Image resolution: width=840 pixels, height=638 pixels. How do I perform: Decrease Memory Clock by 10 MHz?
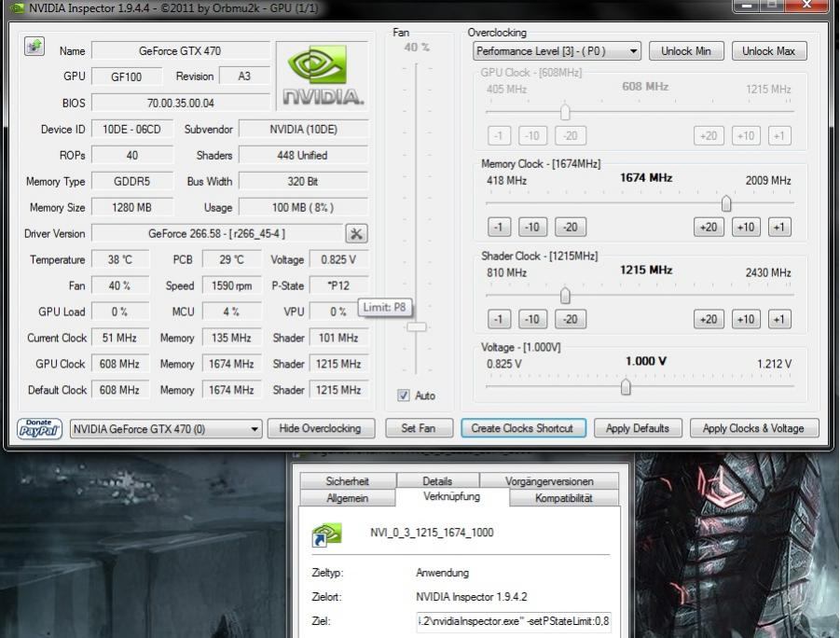pos(532,227)
